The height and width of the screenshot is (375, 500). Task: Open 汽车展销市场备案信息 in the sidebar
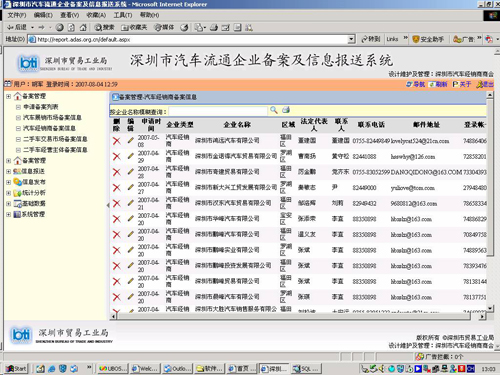coord(52,118)
